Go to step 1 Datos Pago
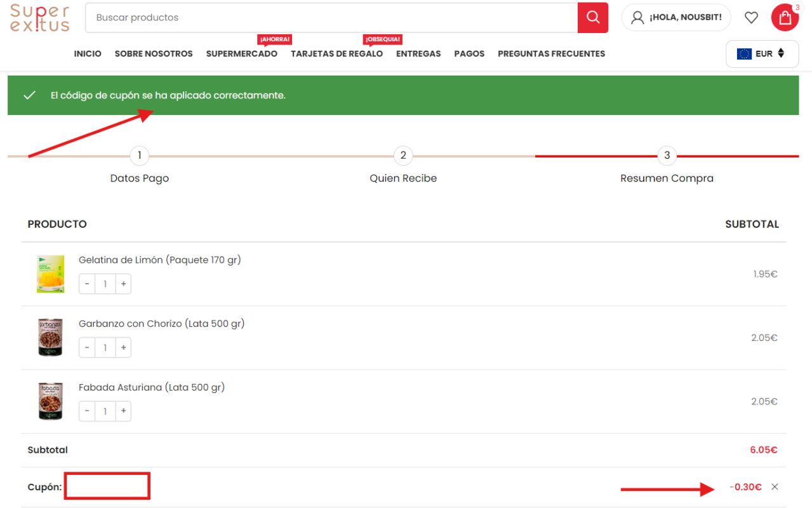Image resolution: width=812 pixels, height=508 pixels. (x=139, y=156)
